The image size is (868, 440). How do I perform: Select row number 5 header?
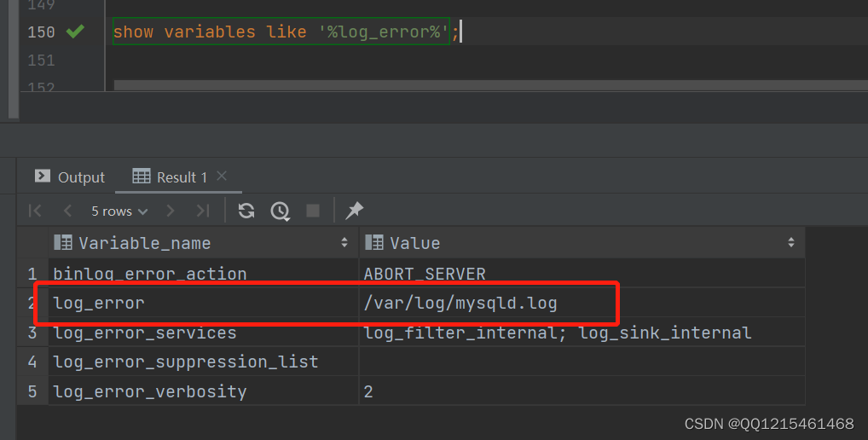tap(32, 391)
